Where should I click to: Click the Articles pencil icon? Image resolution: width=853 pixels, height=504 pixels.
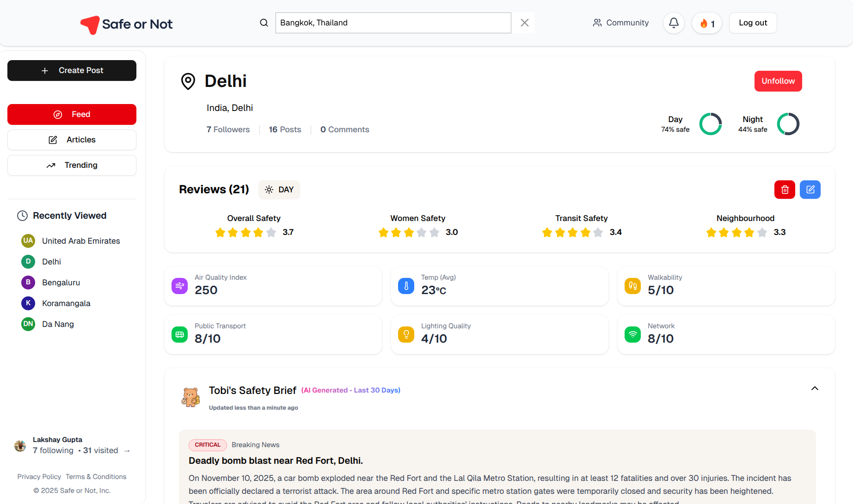pyautogui.click(x=53, y=140)
